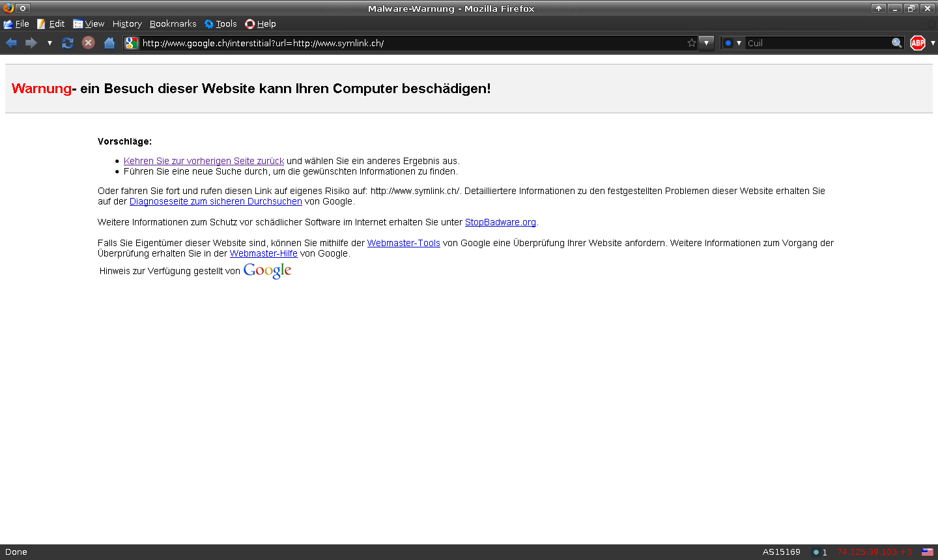Viewport: 938px width, 560px height.
Task: Click the Firefox logo in title bar
Action: pos(8,8)
